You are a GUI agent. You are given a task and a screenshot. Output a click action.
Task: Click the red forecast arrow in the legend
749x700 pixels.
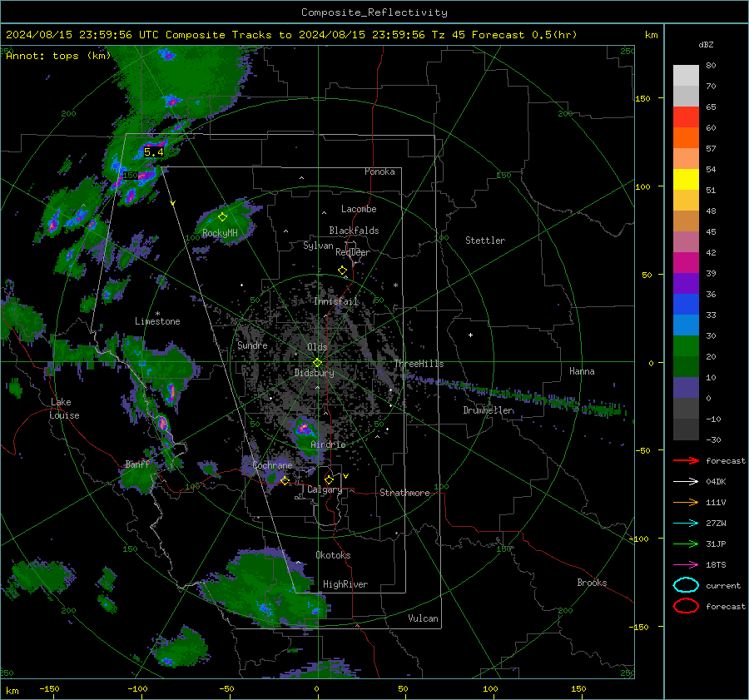tap(686, 460)
